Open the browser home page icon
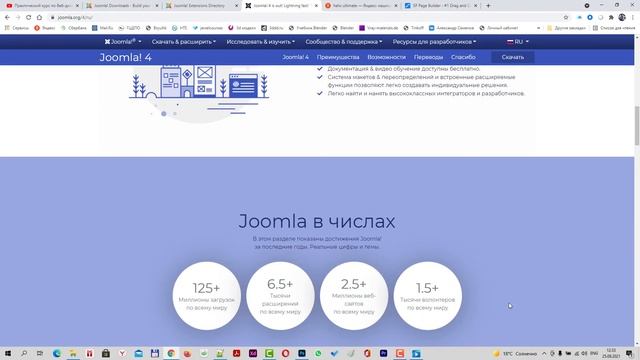 click(39, 18)
